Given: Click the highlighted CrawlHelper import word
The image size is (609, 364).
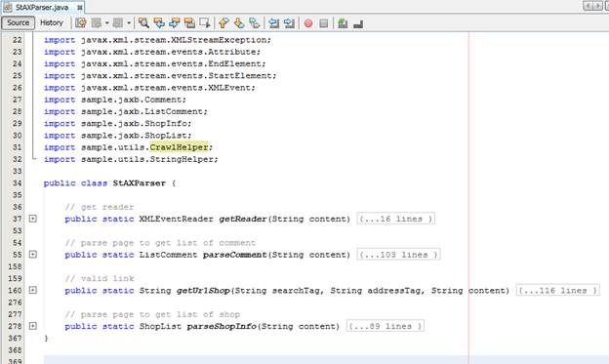Looking at the screenshot, I should click(179, 147).
